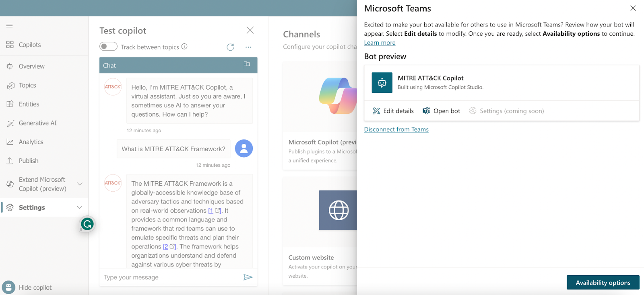Click the MITRE ATT&CK Copilot bot icon
Viewport: 644px width, 295px height.
[x=382, y=83]
